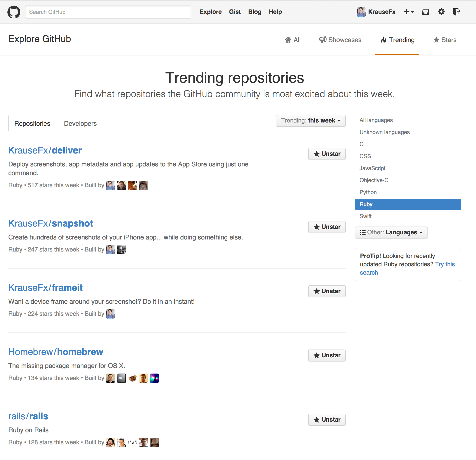Screen dimensions: 476x460
Task: Unstar the KrauseFx/frameit repository
Action: [327, 291]
